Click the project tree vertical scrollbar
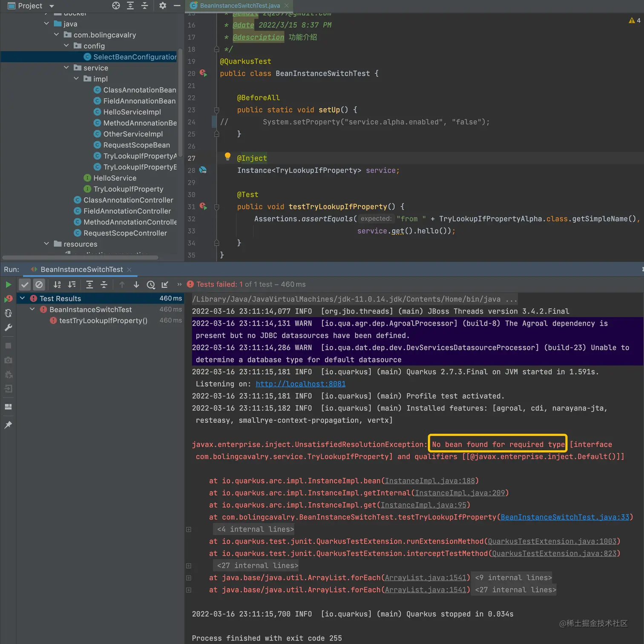Viewport: 644px width, 644px height. click(180, 102)
